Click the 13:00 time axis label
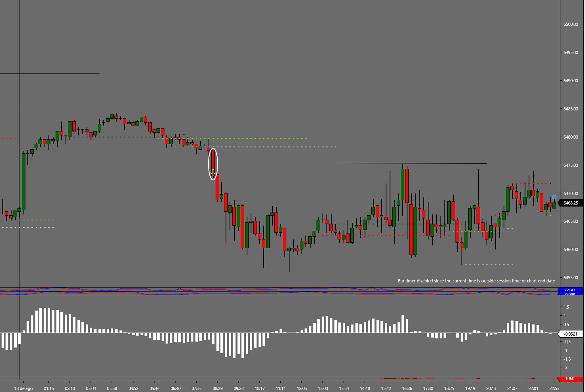585x392 pixels. click(x=323, y=388)
